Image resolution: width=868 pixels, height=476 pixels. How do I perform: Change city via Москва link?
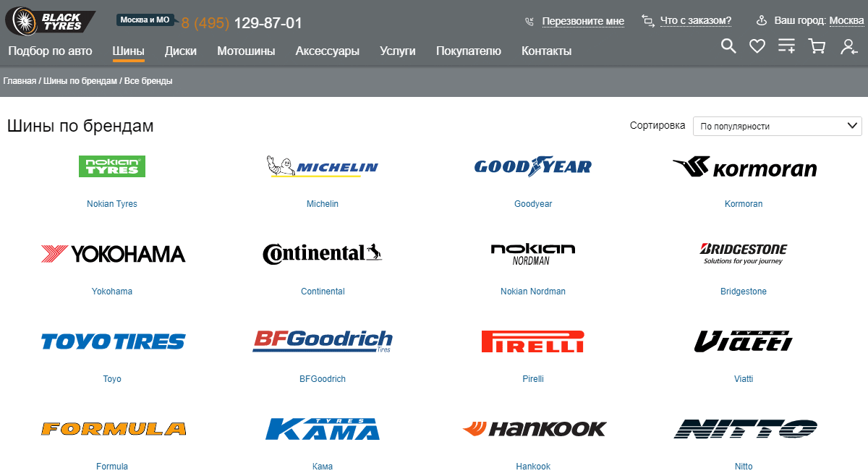[846, 20]
